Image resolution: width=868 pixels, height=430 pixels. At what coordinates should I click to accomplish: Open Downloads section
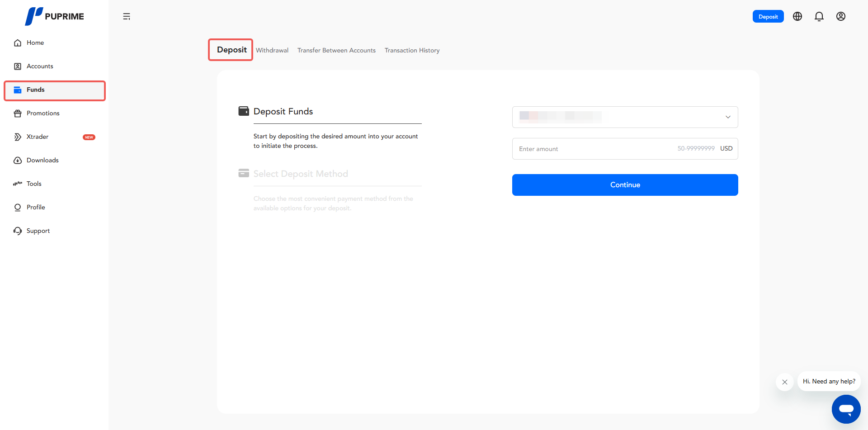[42, 161]
